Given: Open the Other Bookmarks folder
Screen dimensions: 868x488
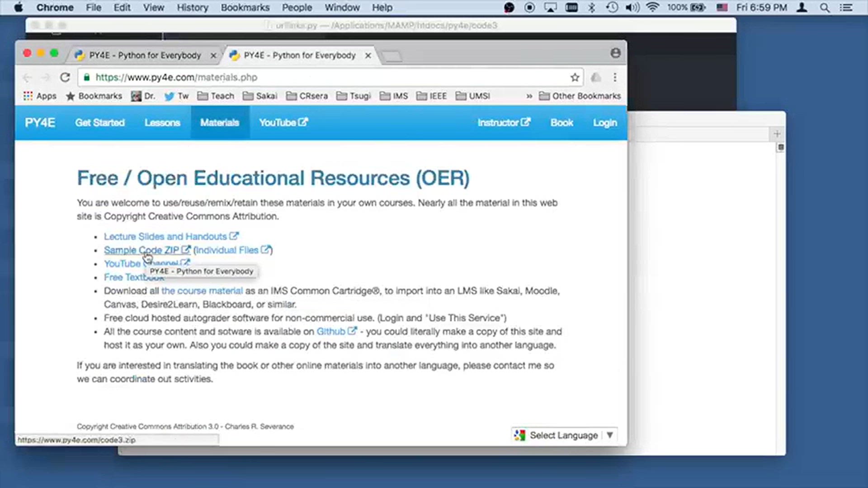Looking at the screenshot, I should (580, 96).
